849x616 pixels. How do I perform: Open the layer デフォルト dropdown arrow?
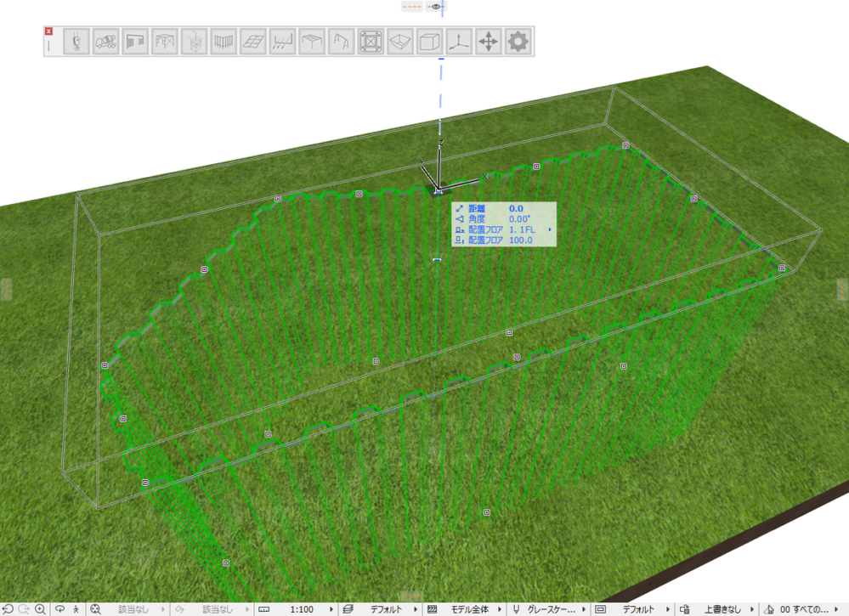tap(416, 609)
